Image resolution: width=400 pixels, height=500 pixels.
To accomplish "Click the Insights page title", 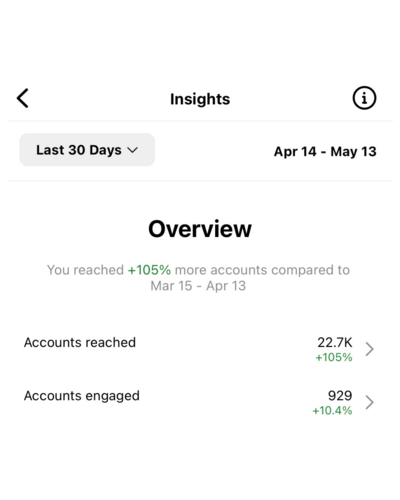I will coord(200,99).
